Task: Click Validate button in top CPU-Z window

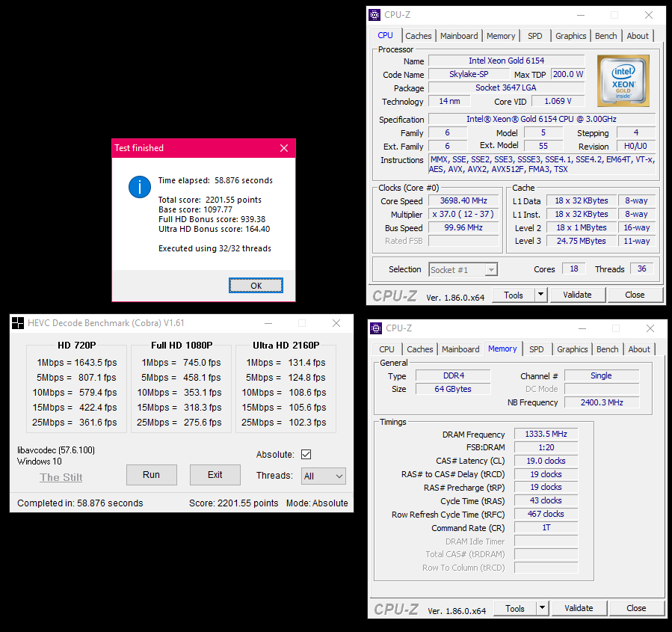Action: coord(577,295)
